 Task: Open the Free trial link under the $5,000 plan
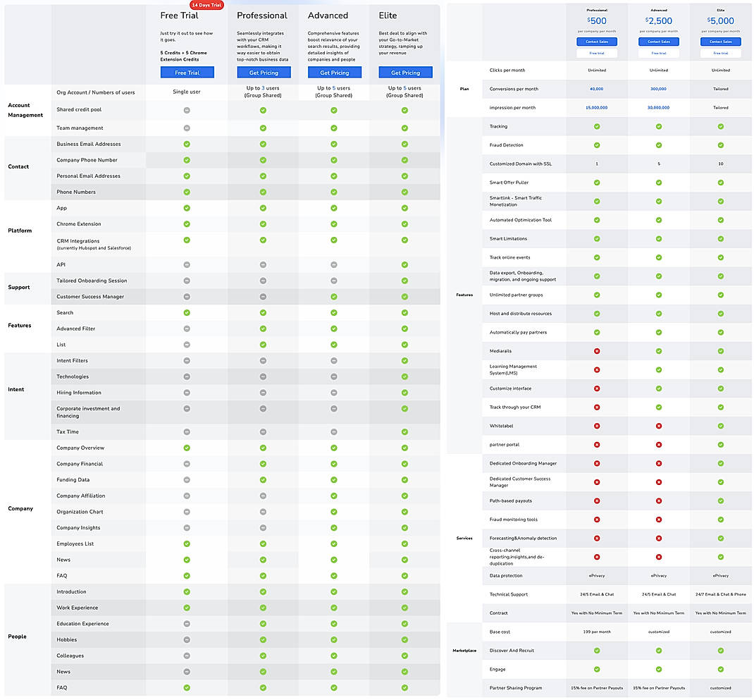point(720,52)
